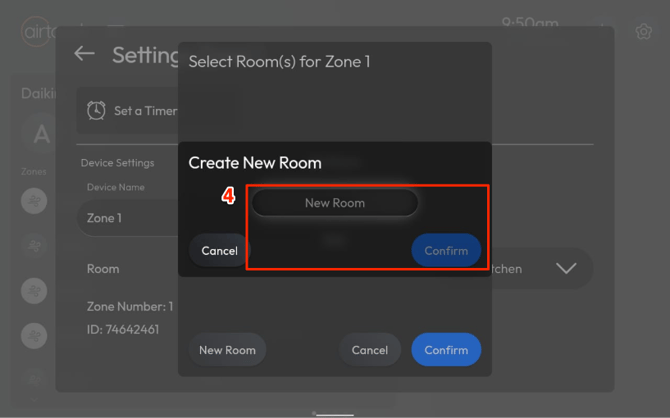
Task: Confirm the Select Room(s) for Zone 1 dialog
Action: 446,350
